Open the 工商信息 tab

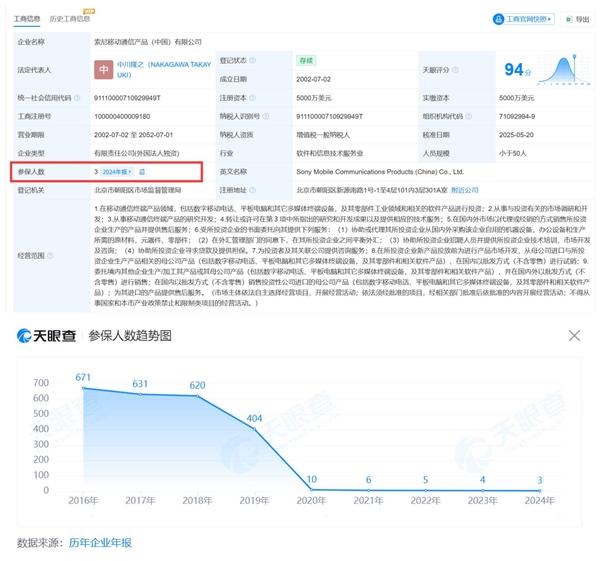click(x=27, y=19)
